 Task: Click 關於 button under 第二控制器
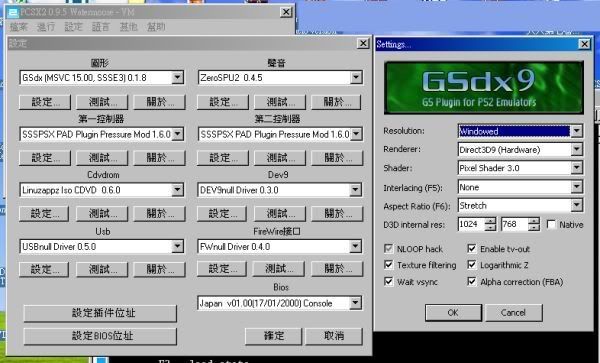pos(336,158)
